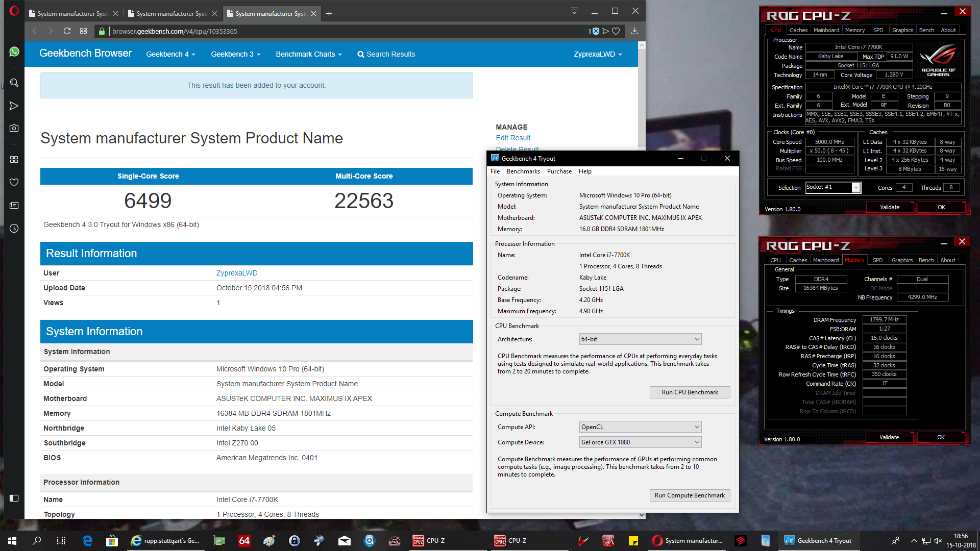
Task: Open the Architecture 64-bit combo box
Action: click(x=640, y=339)
